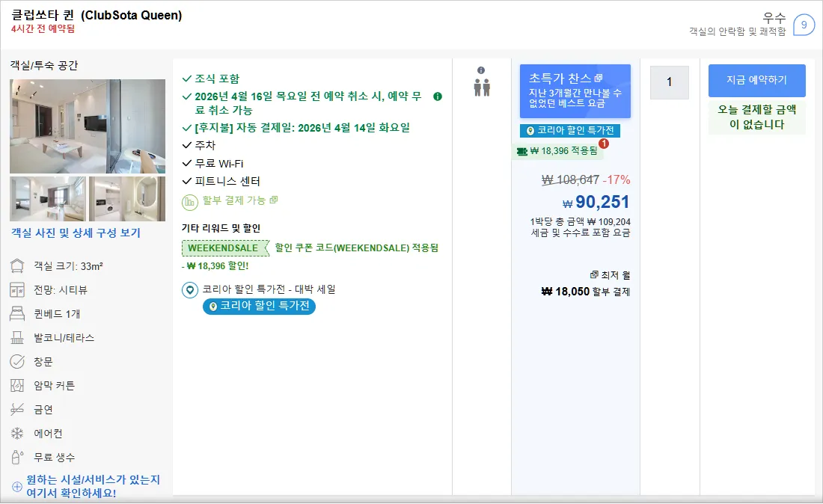Click the balcony icon beside 발코니/테라스

click(x=17, y=338)
